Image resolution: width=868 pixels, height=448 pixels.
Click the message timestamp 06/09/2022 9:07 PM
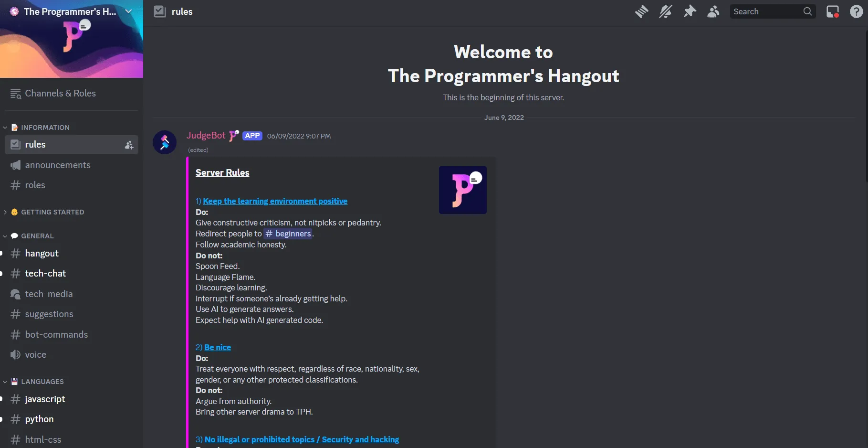tap(299, 136)
